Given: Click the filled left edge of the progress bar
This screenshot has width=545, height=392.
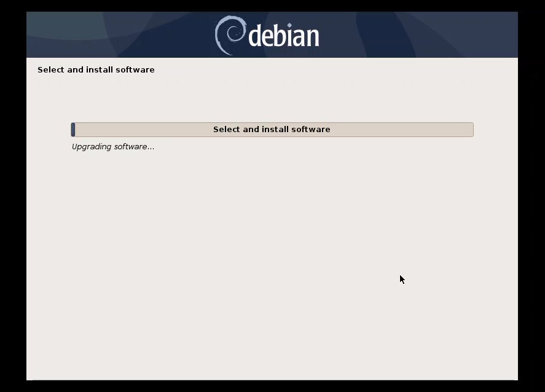Looking at the screenshot, I should point(73,129).
